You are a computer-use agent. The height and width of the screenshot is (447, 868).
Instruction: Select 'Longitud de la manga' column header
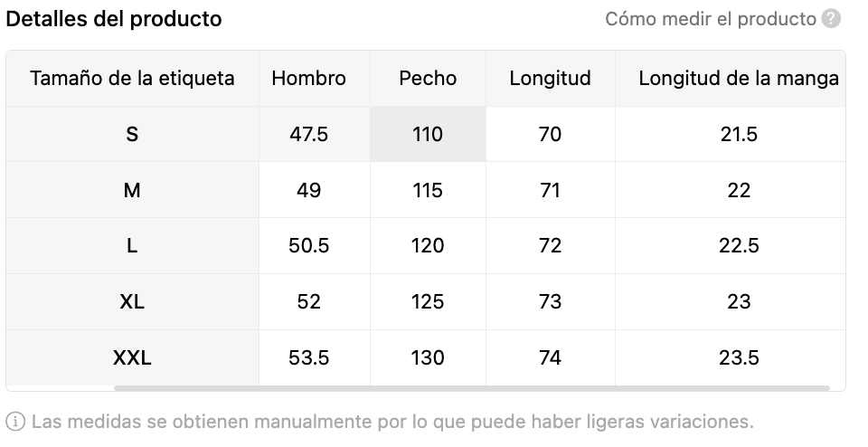[x=739, y=78]
